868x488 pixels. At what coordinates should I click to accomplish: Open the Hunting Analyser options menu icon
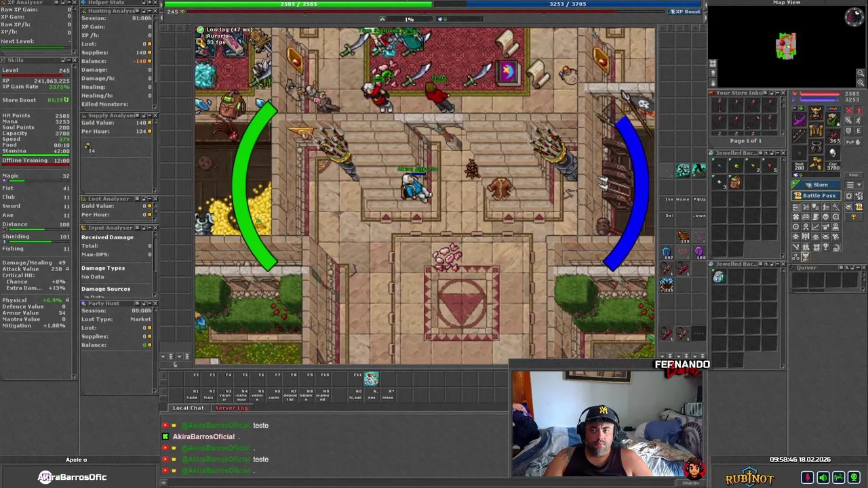click(x=137, y=11)
